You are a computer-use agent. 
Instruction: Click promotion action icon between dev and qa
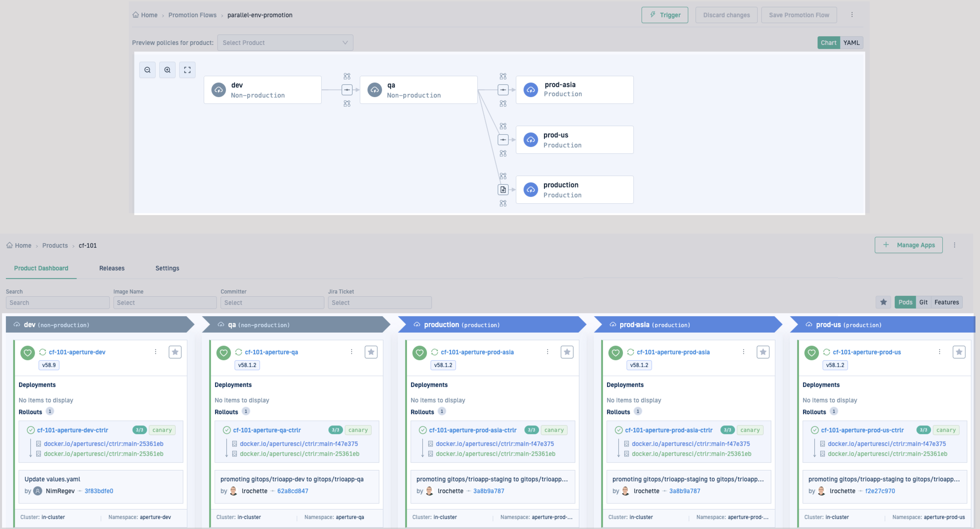347,90
